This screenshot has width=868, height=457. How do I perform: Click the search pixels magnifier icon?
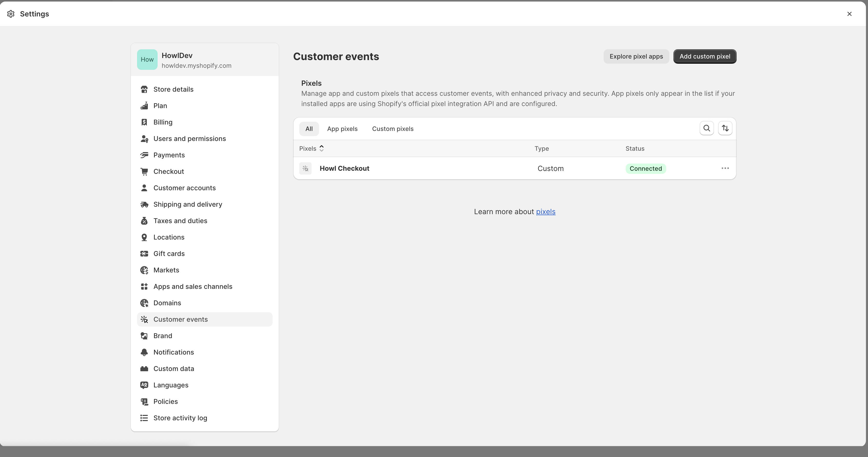tap(707, 128)
